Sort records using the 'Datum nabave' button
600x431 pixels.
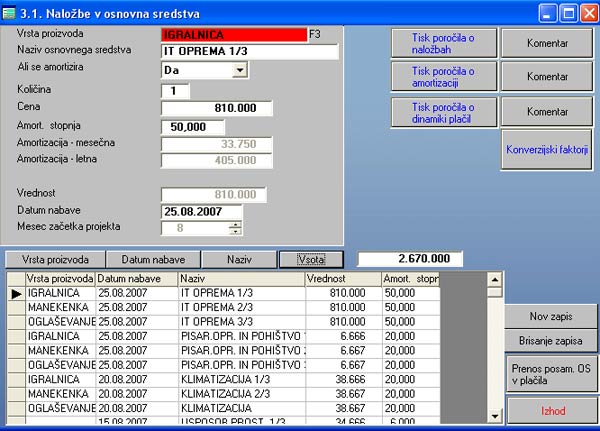(153, 259)
